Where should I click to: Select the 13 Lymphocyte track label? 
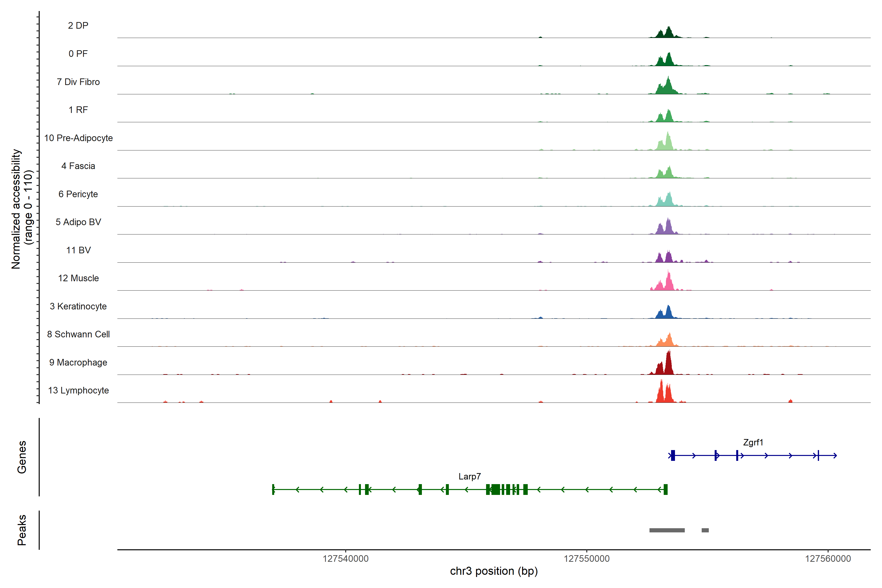coord(78,390)
